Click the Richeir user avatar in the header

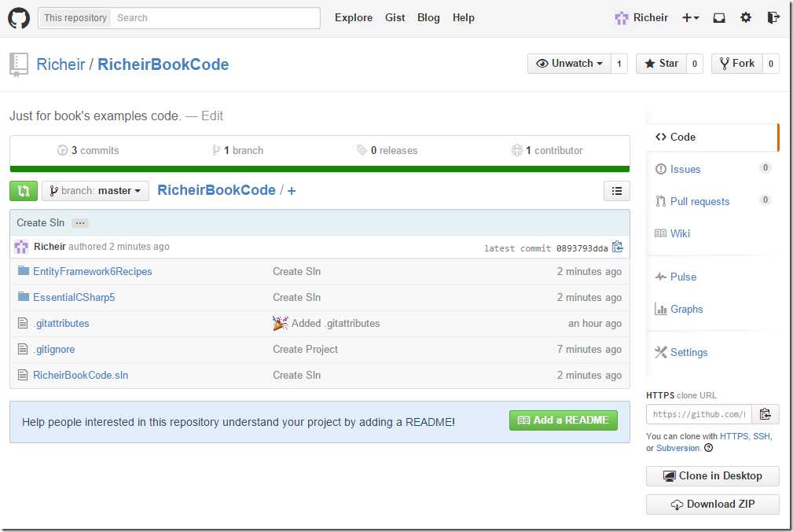(621, 18)
